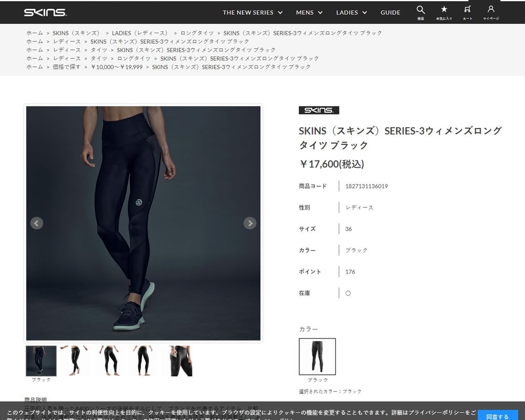Click the price ￥17,600(税込)

click(331, 164)
